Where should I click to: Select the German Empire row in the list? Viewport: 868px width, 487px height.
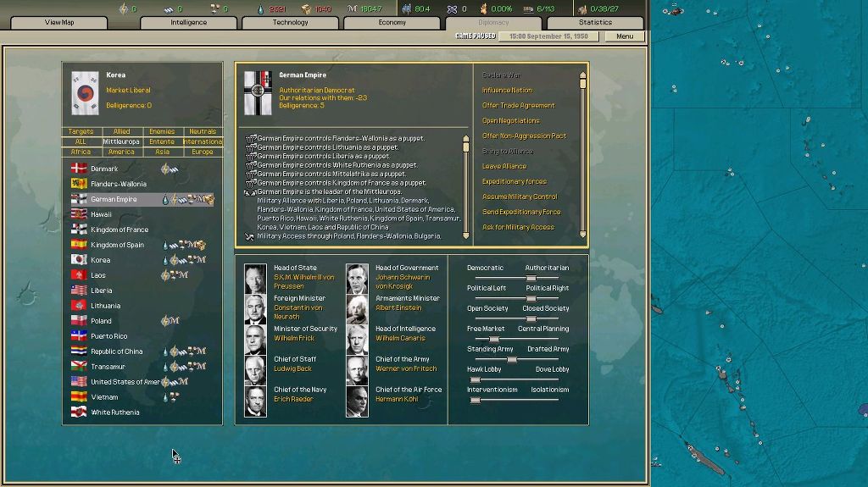[142, 199]
